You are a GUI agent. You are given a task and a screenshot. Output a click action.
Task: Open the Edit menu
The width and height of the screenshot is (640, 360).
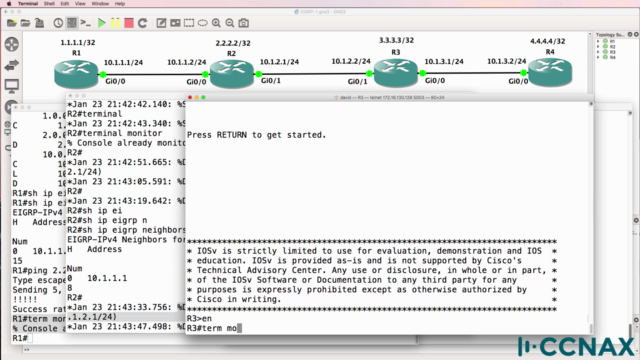(x=65, y=4)
